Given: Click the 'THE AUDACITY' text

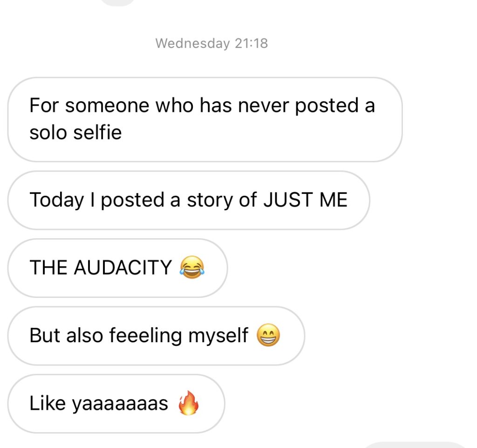Looking at the screenshot, I should [101, 268].
